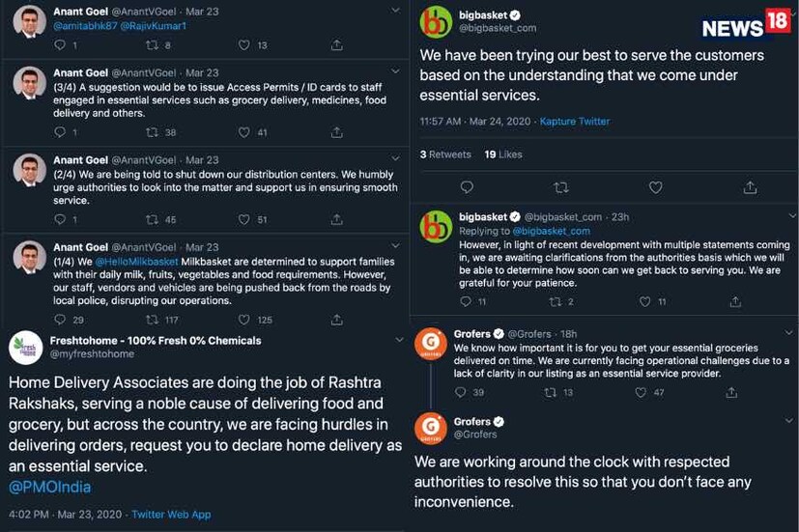Retweet the main bigbasket tweet

point(560,187)
